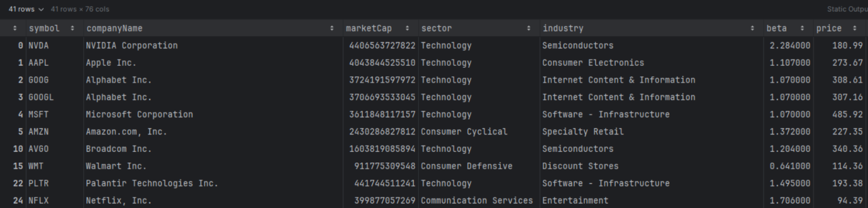Click the beta column sort icon
Image resolution: width=868 pixels, height=208 pixels.
[x=802, y=29]
